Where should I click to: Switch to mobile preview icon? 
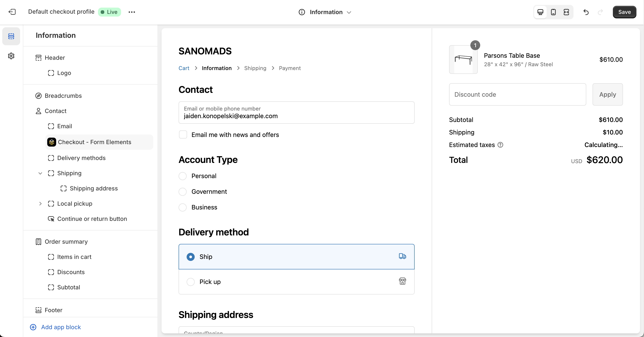(x=553, y=12)
